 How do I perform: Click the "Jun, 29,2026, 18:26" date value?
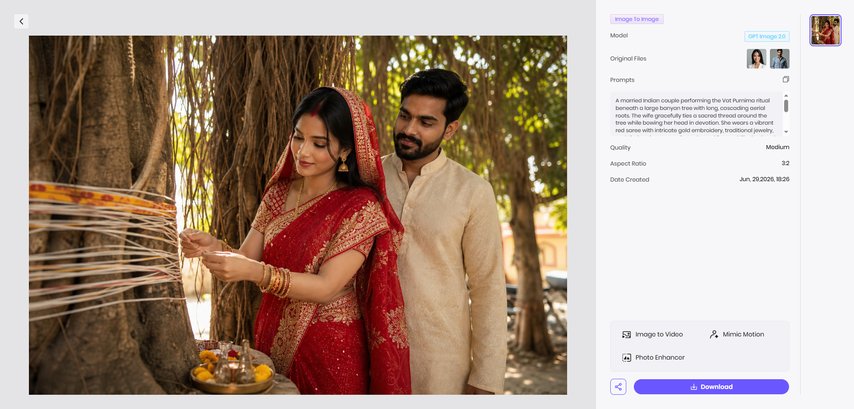click(x=764, y=179)
